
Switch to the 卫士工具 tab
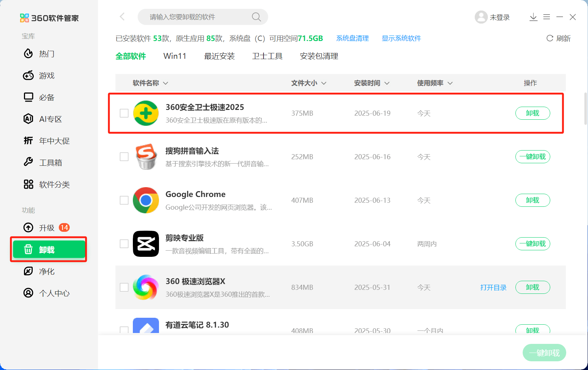point(267,56)
